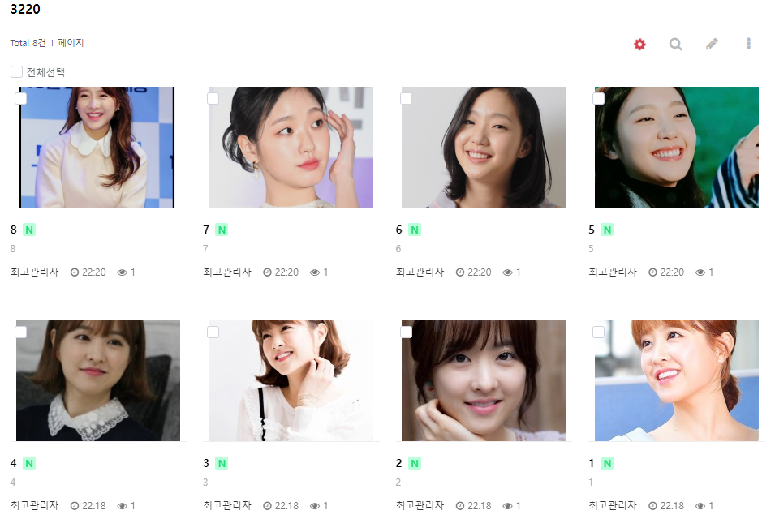Click the clock time icon on post 2
Screen dimensions: 775x532
click(x=459, y=506)
